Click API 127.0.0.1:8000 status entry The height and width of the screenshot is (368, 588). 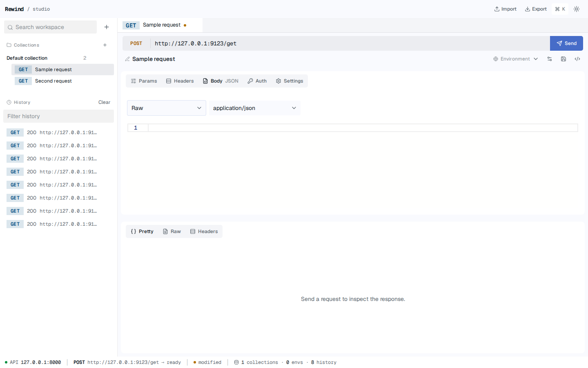pyautogui.click(x=33, y=362)
